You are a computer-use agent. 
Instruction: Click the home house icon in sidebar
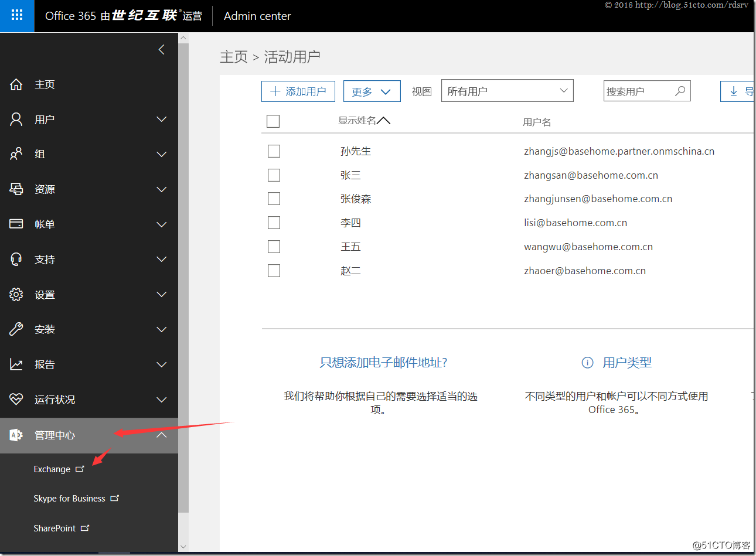tap(16, 84)
